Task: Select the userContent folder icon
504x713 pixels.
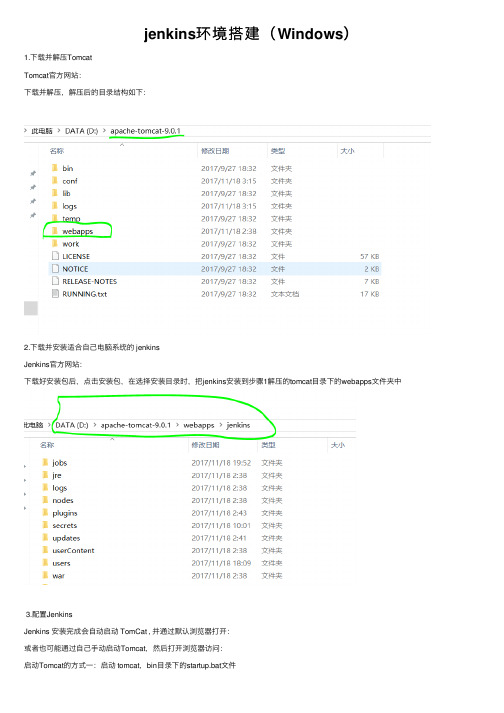Action: [45, 550]
